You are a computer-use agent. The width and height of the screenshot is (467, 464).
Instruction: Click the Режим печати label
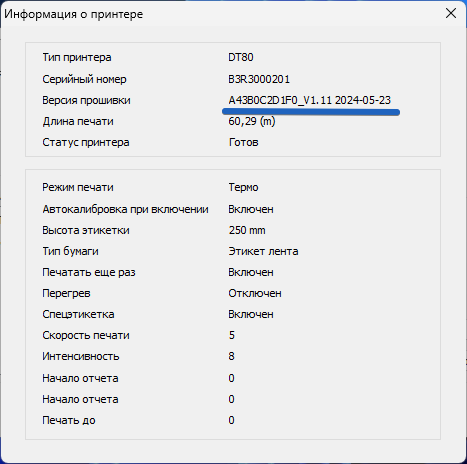(78, 187)
